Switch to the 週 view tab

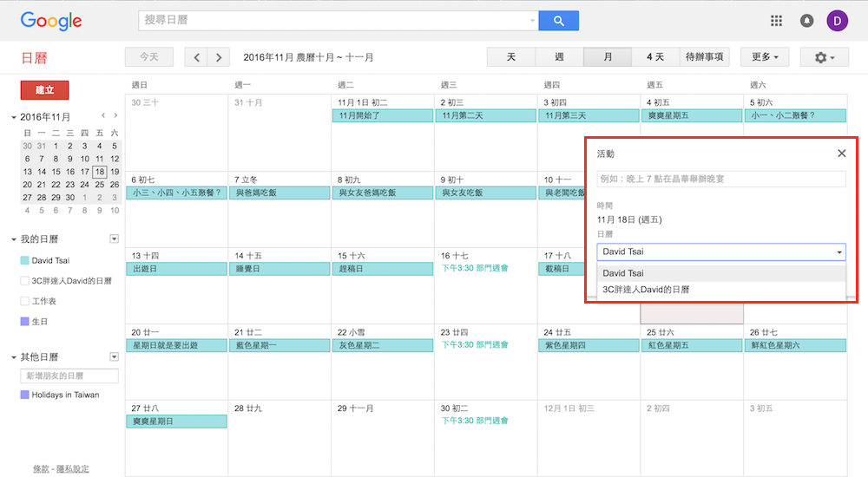[x=559, y=57]
